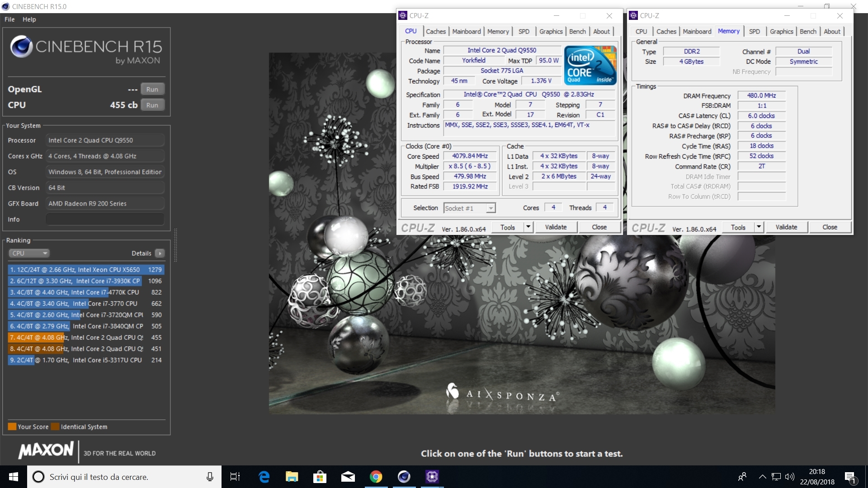Launch Microsoft Edge from taskbar
The height and width of the screenshot is (488, 868).
pos(264,477)
